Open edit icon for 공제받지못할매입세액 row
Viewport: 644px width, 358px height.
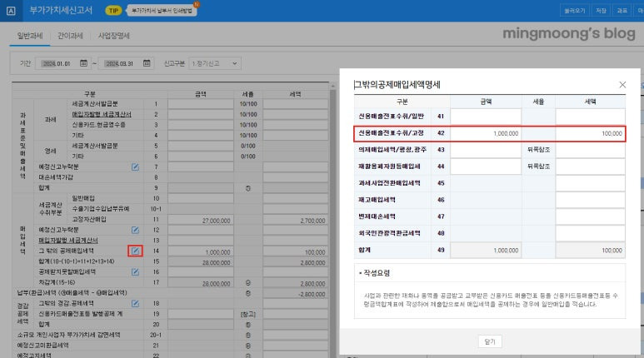coord(135,271)
